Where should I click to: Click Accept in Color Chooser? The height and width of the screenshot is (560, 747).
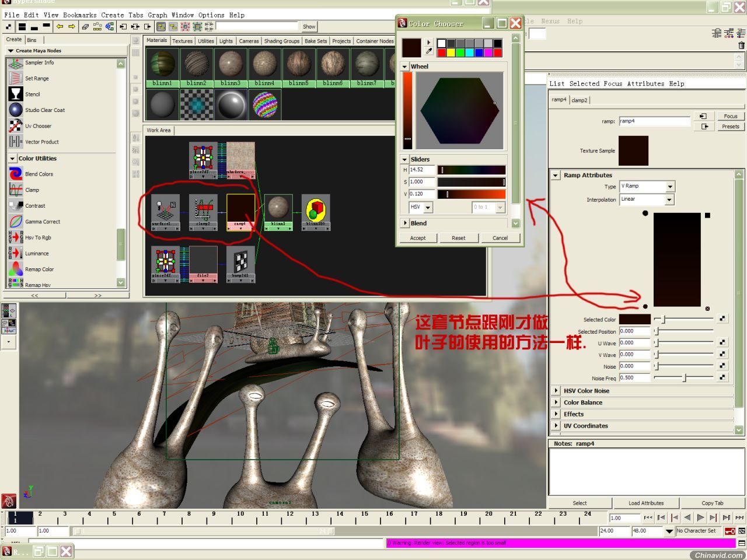click(x=418, y=238)
